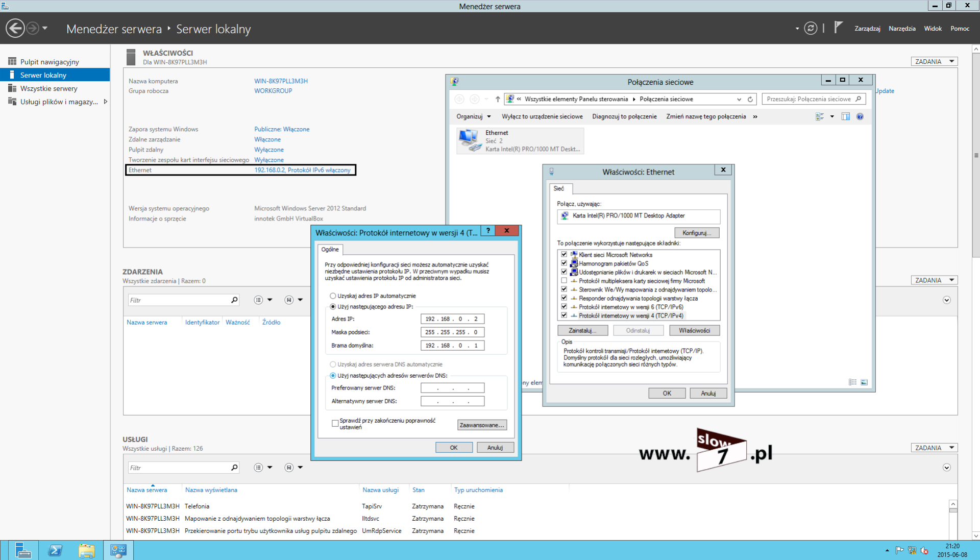Select 'Uzyskaj adres IP automatycznie' radio button
The image size is (980, 560).
click(333, 296)
